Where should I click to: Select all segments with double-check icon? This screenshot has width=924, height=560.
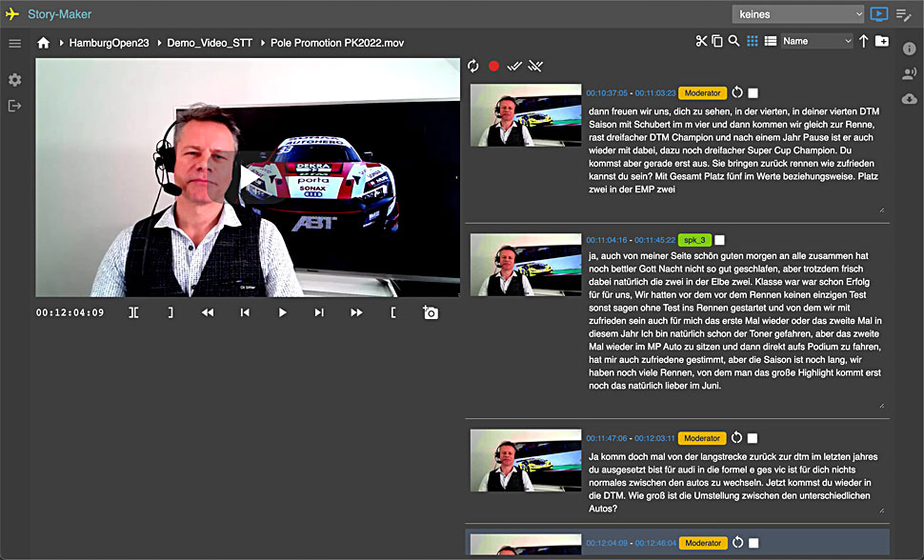point(514,66)
